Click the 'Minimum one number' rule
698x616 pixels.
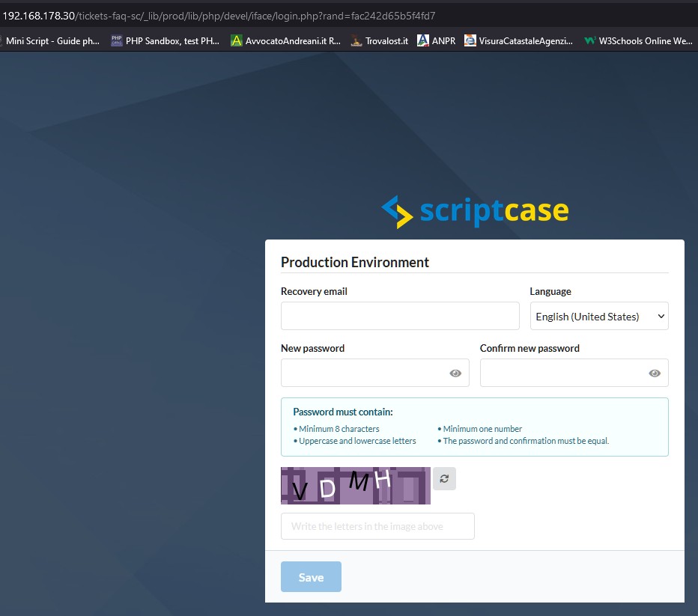pyautogui.click(x=482, y=429)
